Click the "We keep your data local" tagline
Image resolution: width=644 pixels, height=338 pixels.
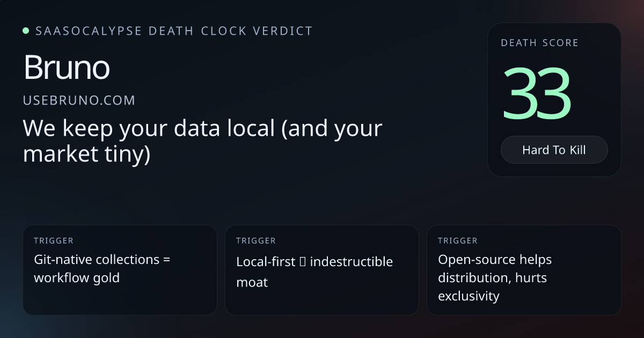(202, 129)
